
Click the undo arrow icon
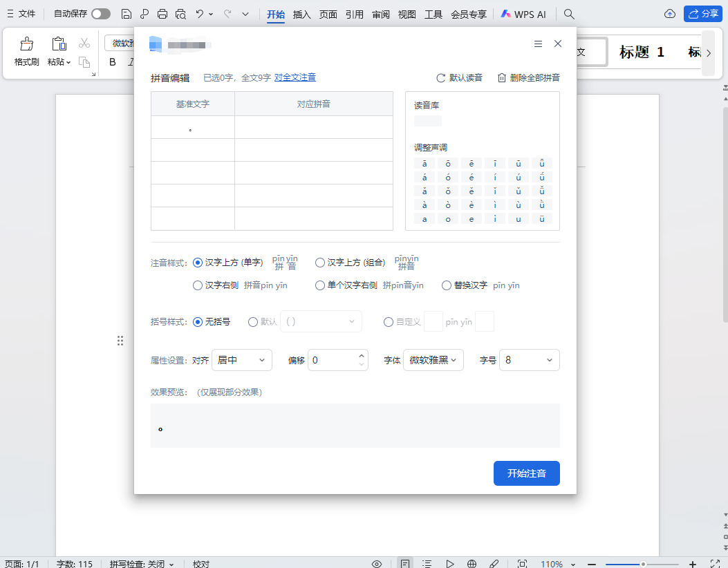tap(199, 14)
